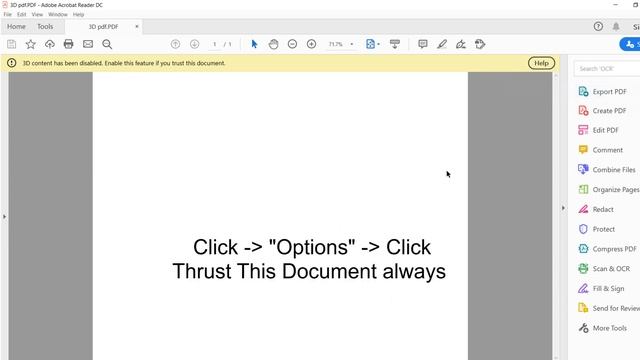Screen dimensions: 640x360
Task: Open the Protect tool
Action: click(x=597, y=229)
